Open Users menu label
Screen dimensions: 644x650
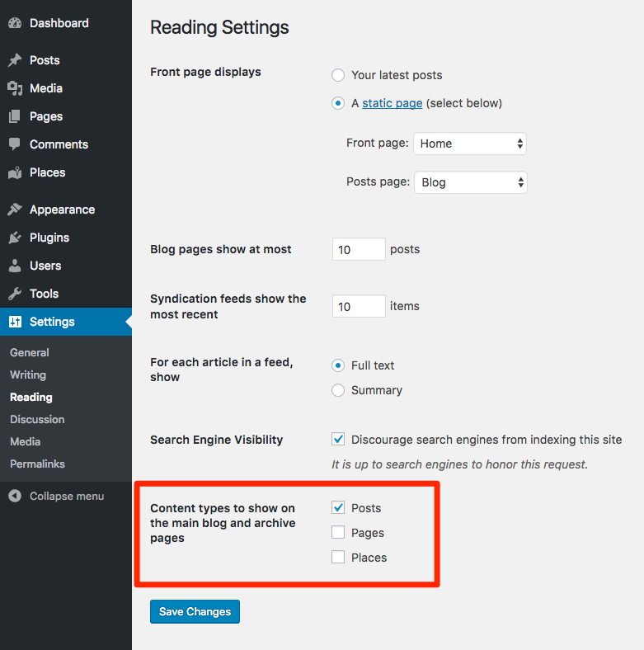(45, 266)
